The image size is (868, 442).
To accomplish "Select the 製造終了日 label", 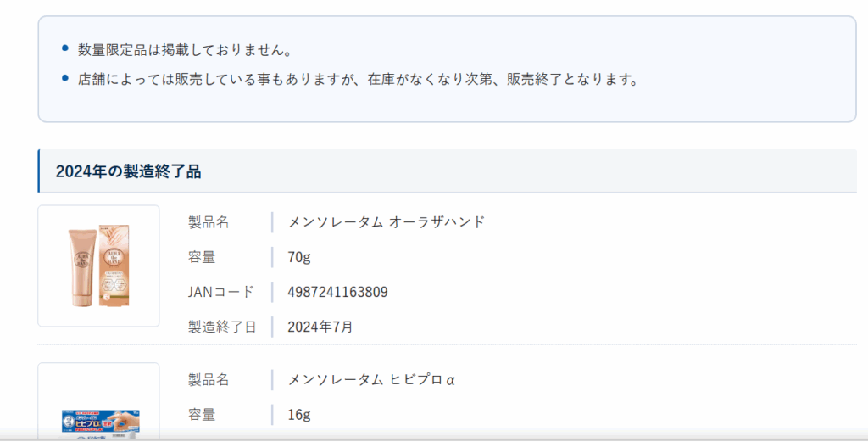I will (222, 327).
